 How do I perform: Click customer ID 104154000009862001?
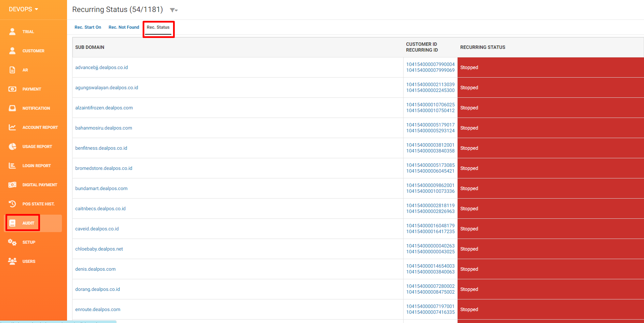click(430, 185)
